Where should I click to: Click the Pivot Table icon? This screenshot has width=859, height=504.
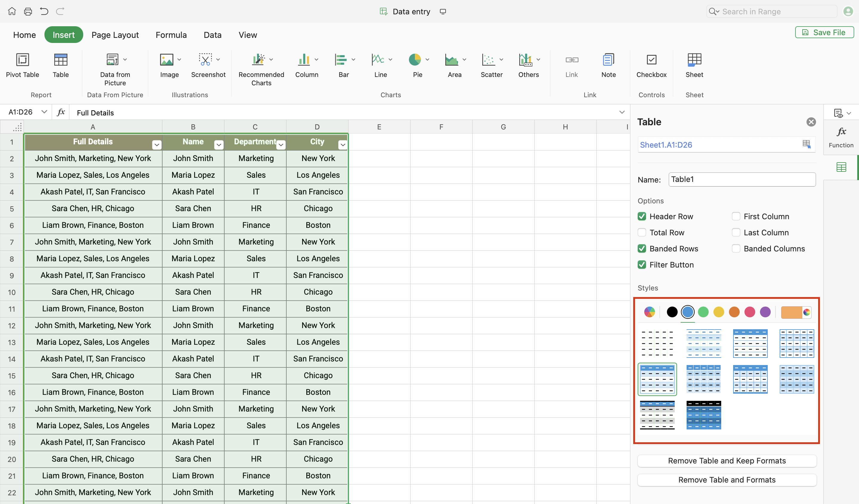(x=22, y=60)
